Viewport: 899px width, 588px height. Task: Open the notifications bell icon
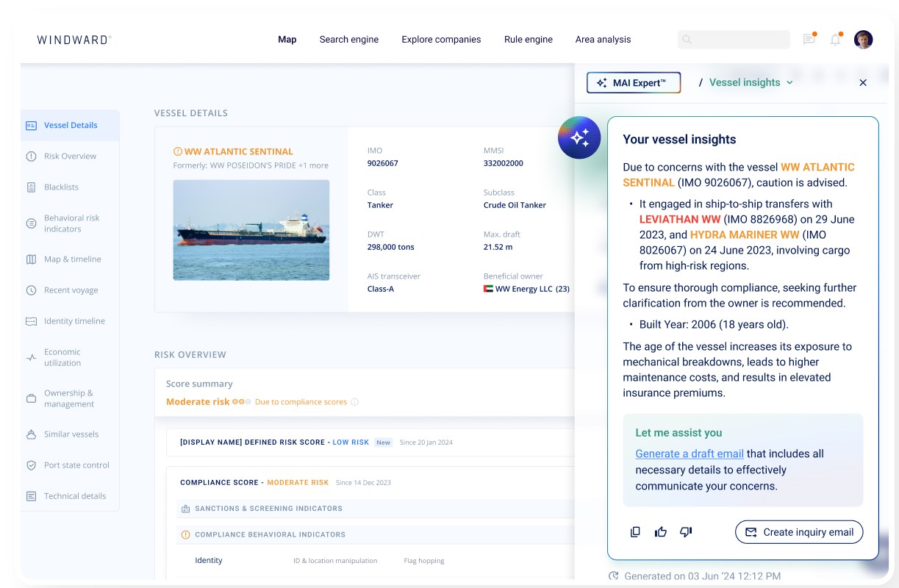(835, 40)
